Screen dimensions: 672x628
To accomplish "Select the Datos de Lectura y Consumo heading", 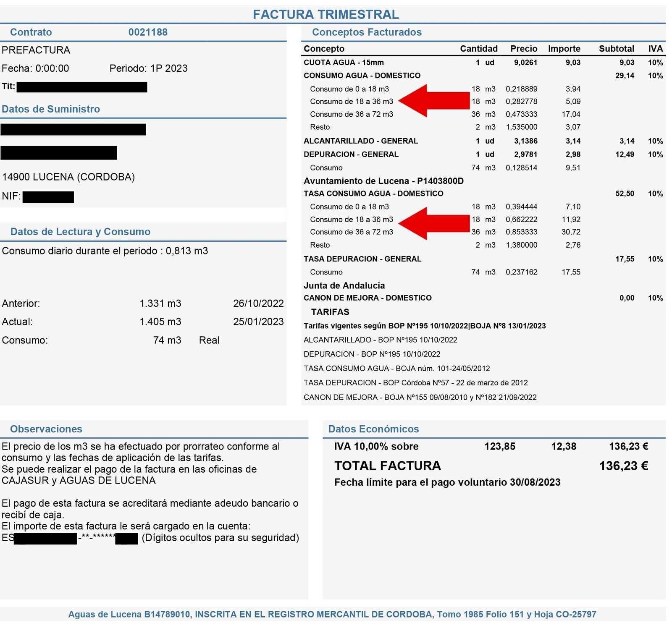I will pos(80,232).
